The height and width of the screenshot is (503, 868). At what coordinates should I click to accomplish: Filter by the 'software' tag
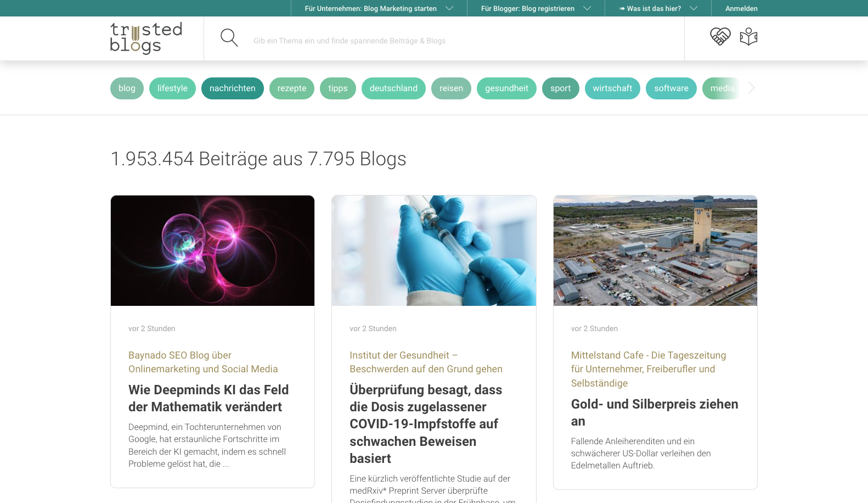tap(671, 88)
